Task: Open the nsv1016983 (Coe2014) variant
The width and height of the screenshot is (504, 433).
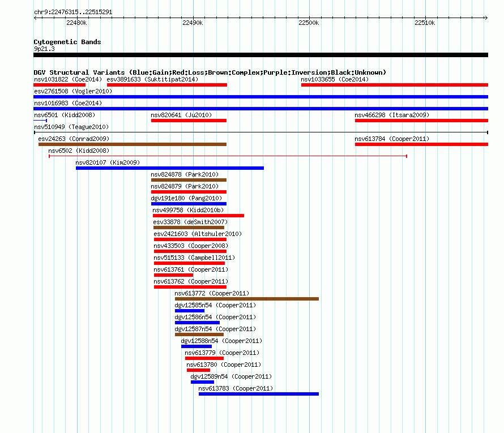Action: tap(68, 103)
